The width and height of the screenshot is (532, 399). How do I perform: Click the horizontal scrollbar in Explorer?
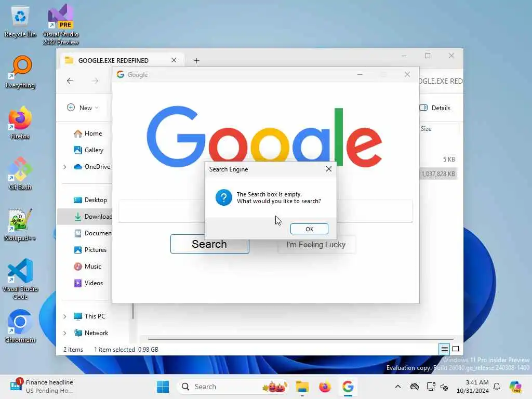point(301,339)
